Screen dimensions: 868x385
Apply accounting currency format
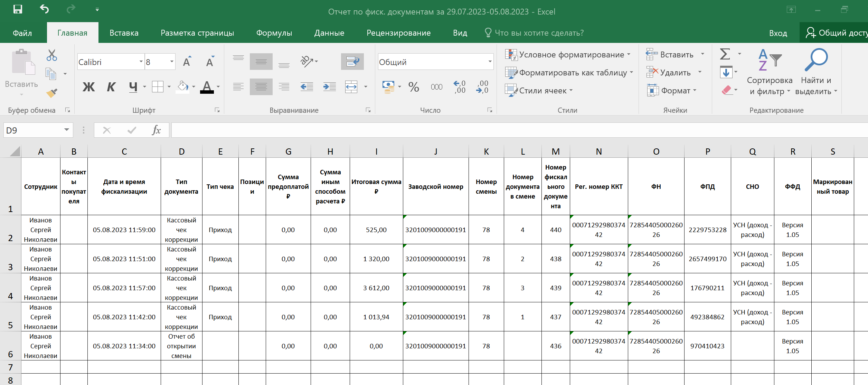point(388,86)
